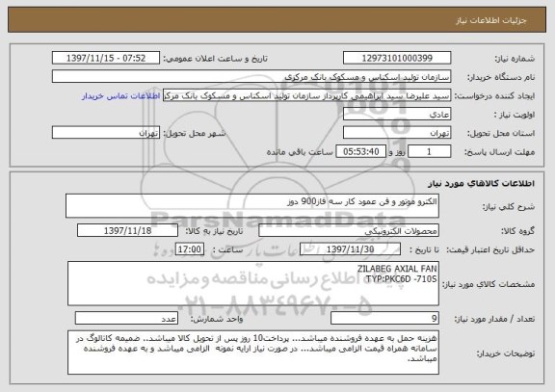Select the استان محل تحویل label
Screen dimensions: 555x392
tap(501, 134)
